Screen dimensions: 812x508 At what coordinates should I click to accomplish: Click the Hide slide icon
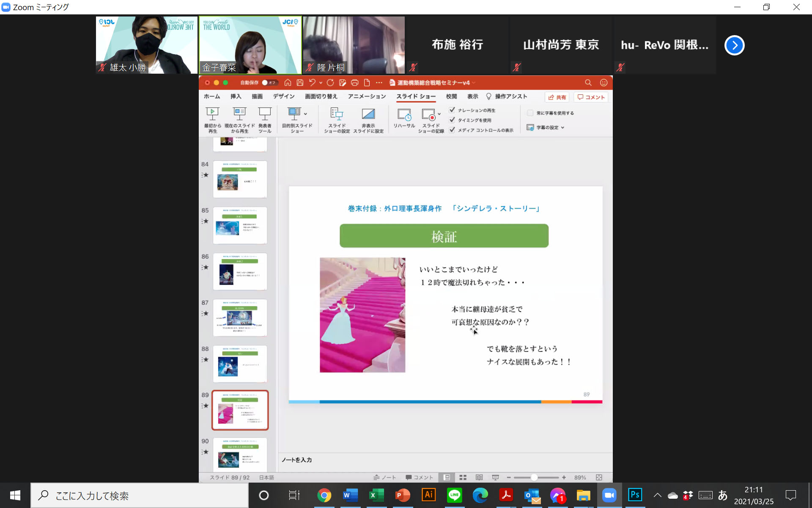point(368,114)
